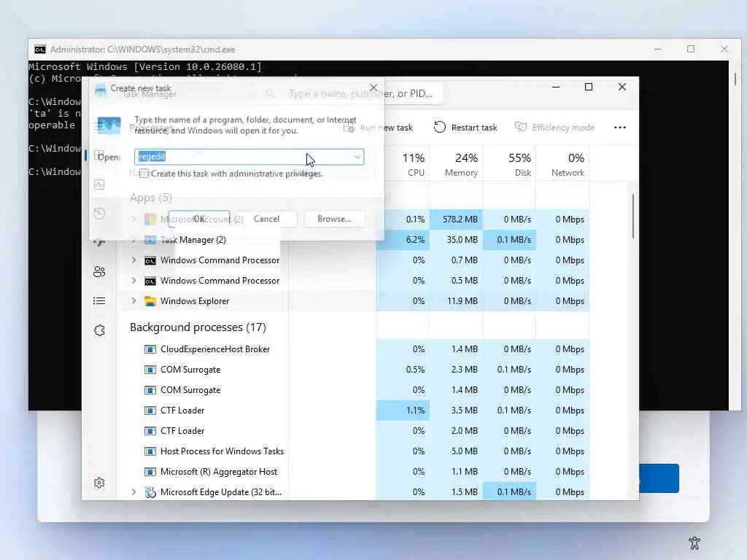Viewport: 747px width, 560px height.
Task: Click the Task Manager vertical scrollbar
Action: pyautogui.click(x=632, y=216)
